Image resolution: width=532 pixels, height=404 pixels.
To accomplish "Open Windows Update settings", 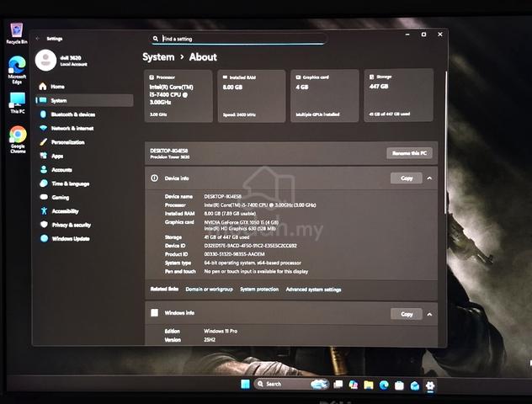I will pos(84,238).
